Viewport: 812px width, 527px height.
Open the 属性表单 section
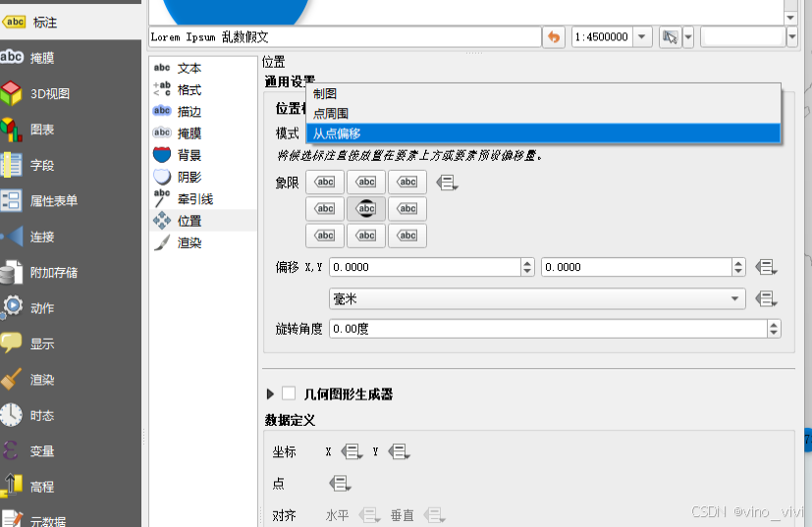[70, 201]
